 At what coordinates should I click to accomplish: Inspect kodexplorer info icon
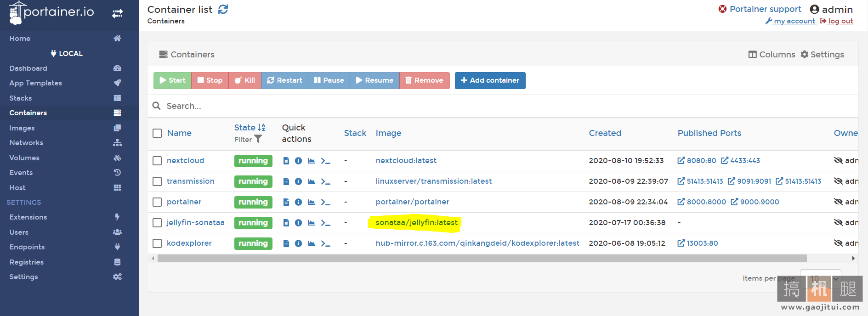point(298,243)
